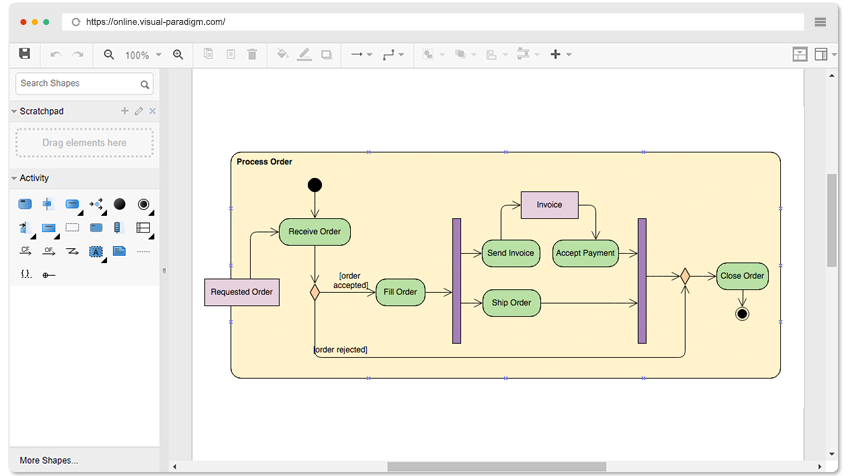Select the Exception Handler zigzag connector
848x476 pixels.
click(72, 251)
